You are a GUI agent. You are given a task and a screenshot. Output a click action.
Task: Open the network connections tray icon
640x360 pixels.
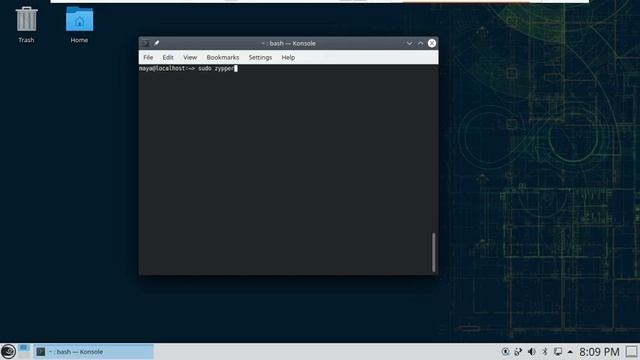click(x=518, y=351)
